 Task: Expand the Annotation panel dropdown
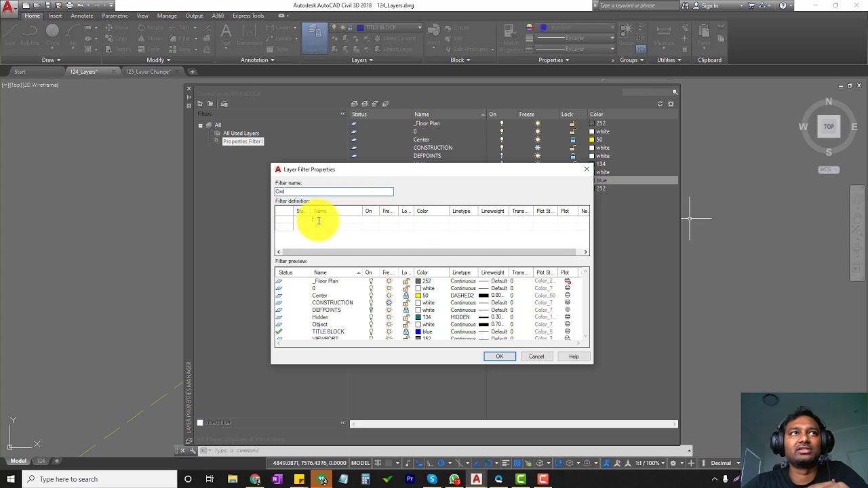click(258, 60)
